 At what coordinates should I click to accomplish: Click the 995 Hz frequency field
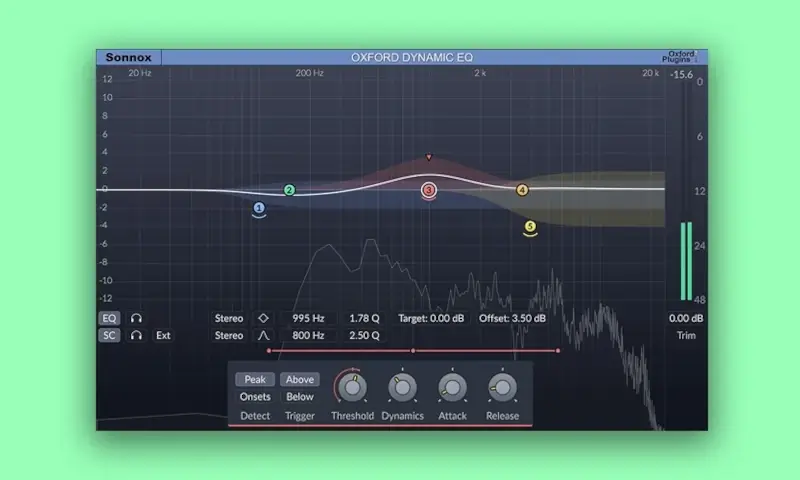point(308,318)
